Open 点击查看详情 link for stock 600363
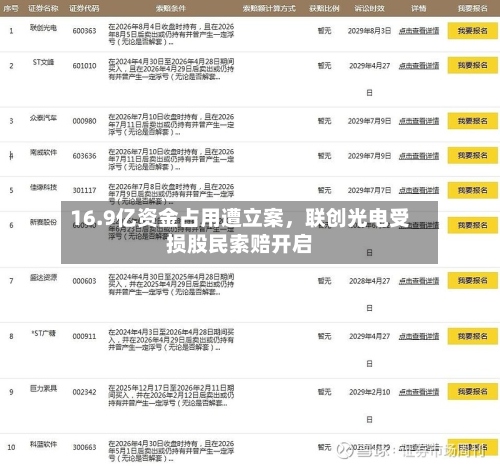This screenshot has width=500, height=466. click(x=419, y=31)
